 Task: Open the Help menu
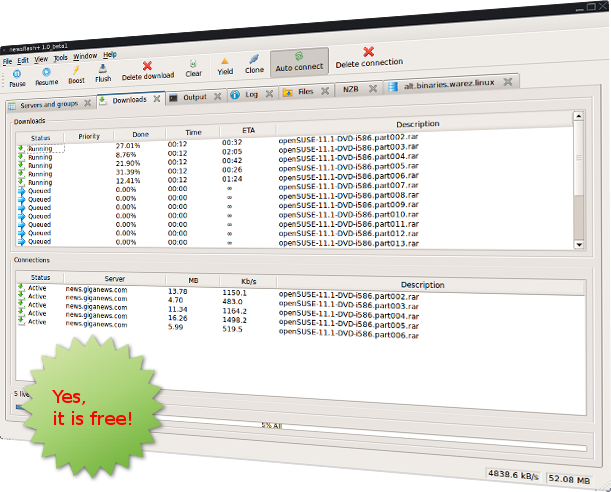coord(110,55)
